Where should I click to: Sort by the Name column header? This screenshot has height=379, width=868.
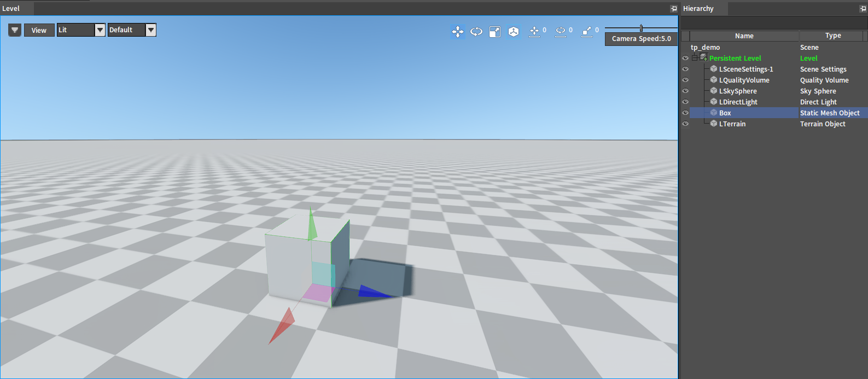[x=744, y=36]
